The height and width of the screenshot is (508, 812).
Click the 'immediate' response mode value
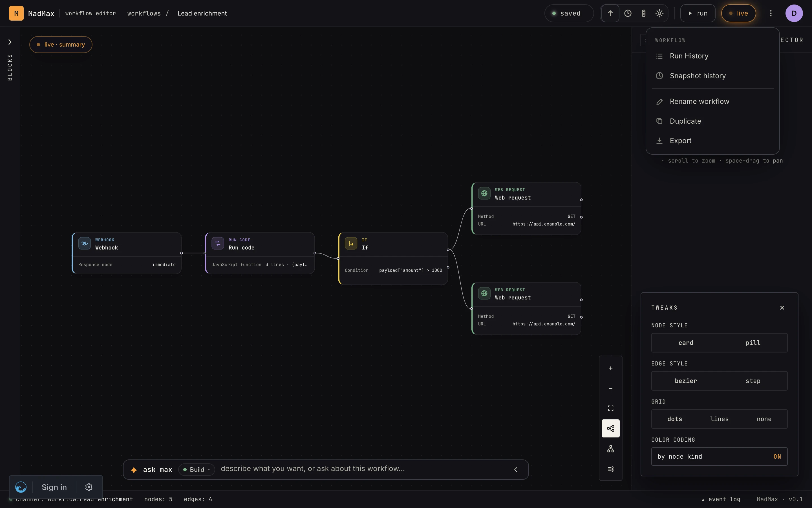[x=164, y=265]
